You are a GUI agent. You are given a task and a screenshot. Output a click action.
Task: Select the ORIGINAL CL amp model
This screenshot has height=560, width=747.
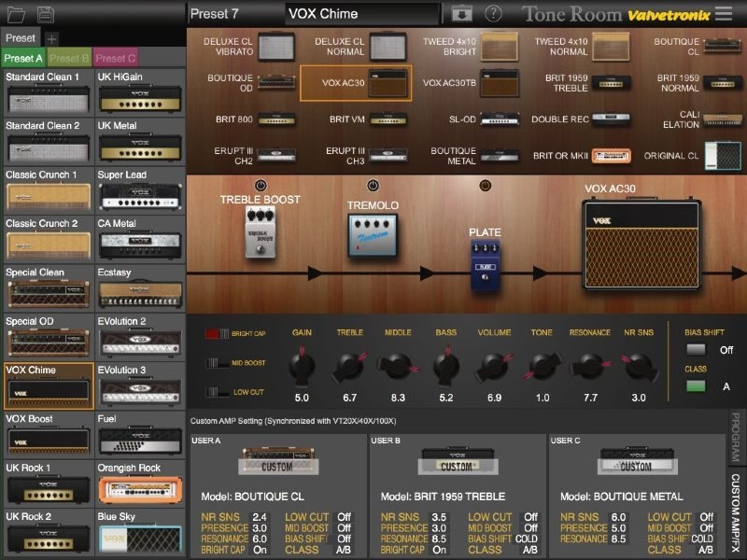click(x=722, y=156)
